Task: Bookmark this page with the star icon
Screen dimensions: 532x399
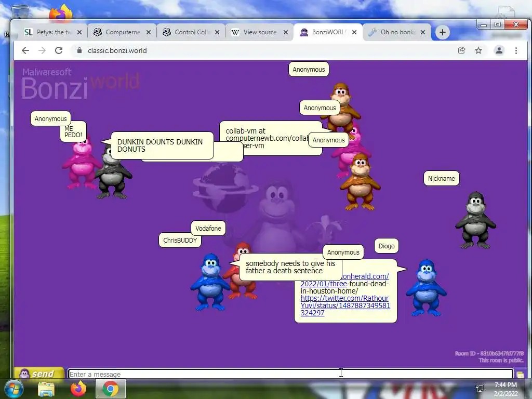Action: [x=478, y=50]
